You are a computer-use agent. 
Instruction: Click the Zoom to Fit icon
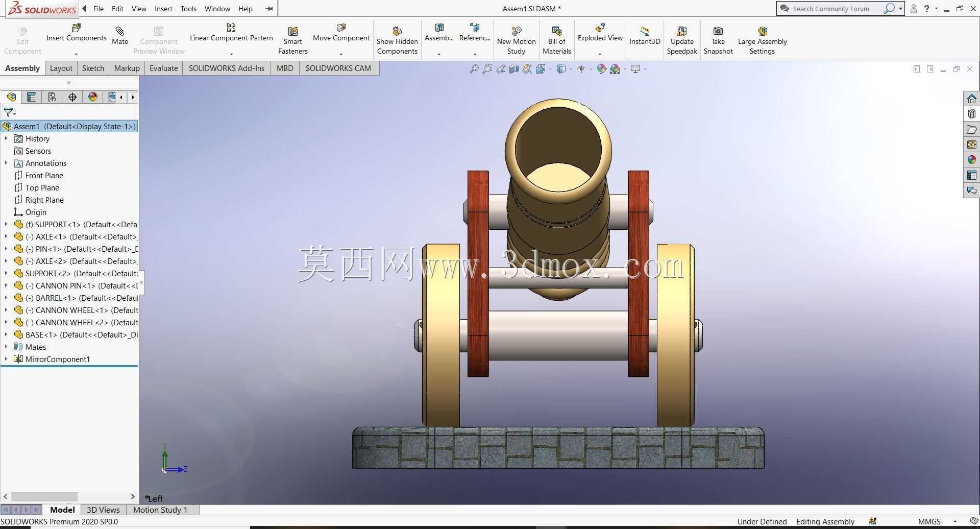pyautogui.click(x=474, y=69)
